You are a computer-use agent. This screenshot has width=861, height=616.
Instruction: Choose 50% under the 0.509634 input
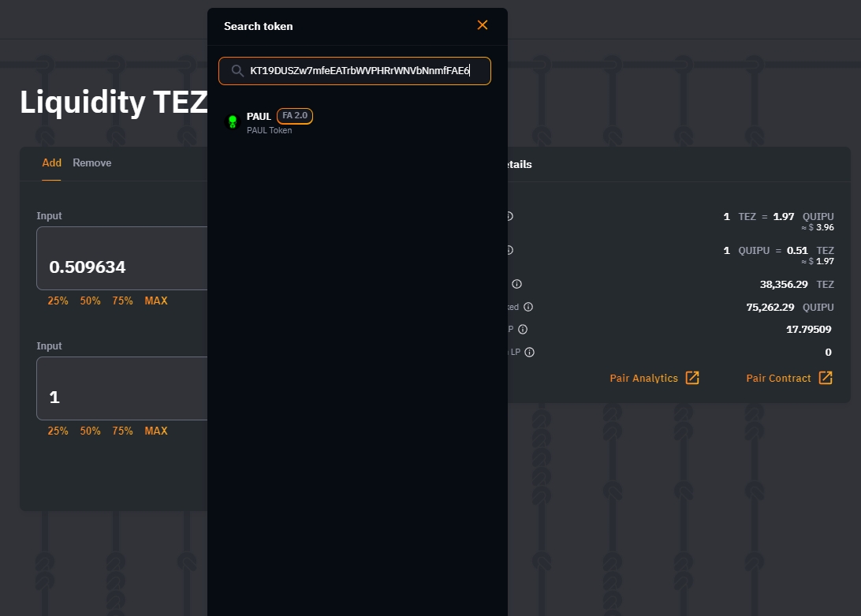point(90,301)
